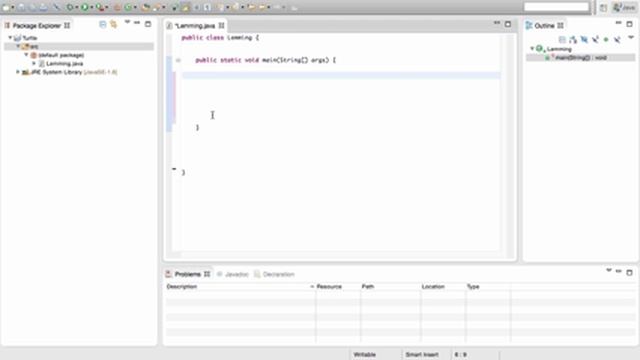Screen dimensions: 640x360
Task: Click the Next Annotation toolbar icon
Action: tap(221, 7)
